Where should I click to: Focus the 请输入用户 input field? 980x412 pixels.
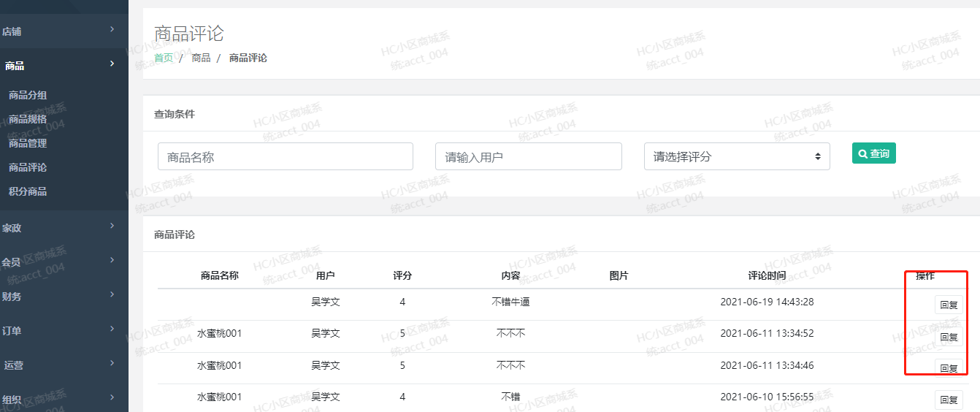click(x=529, y=156)
